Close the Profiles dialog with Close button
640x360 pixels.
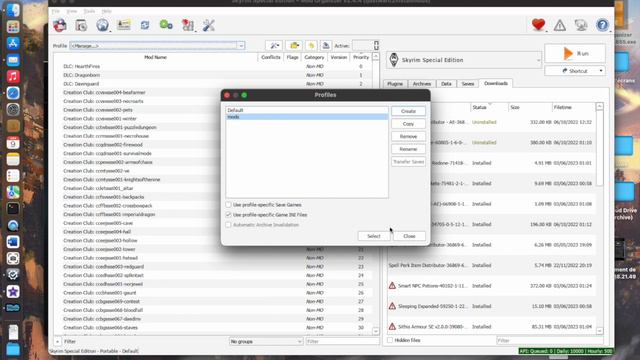click(x=409, y=236)
